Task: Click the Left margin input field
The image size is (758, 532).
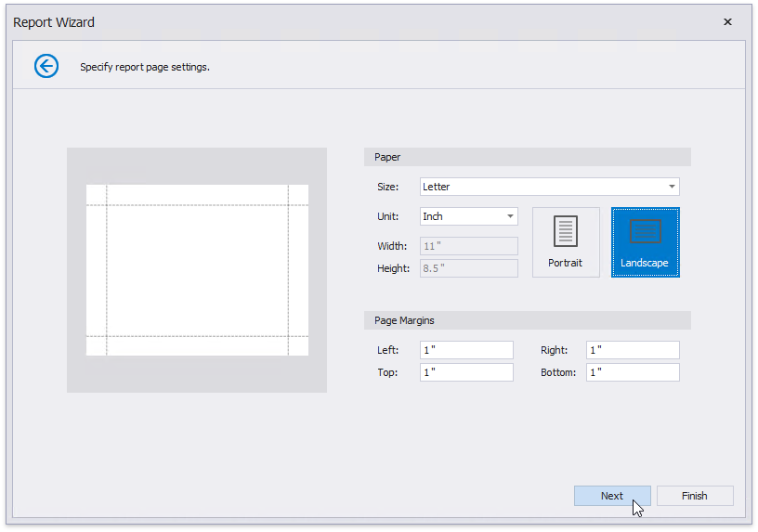Action: coord(466,350)
